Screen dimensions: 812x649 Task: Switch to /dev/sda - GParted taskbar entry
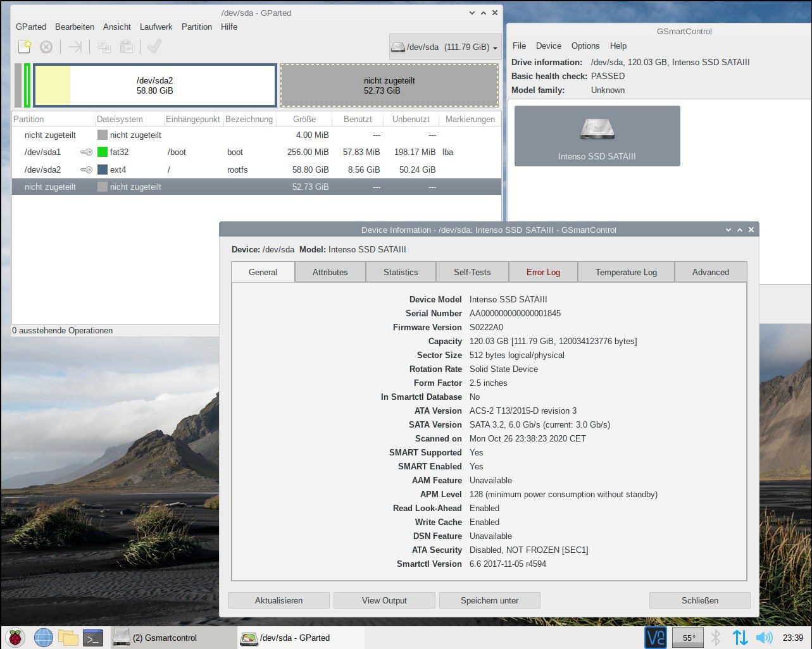click(301, 638)
